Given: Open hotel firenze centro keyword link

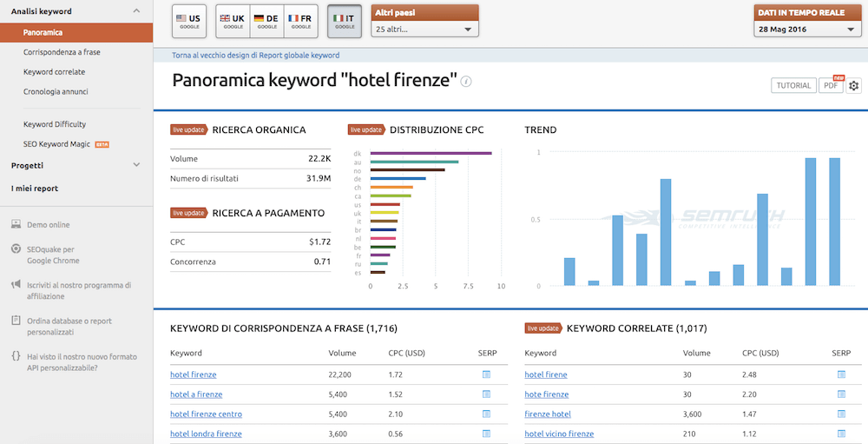Looking at the screenshot, I should 206,414.
